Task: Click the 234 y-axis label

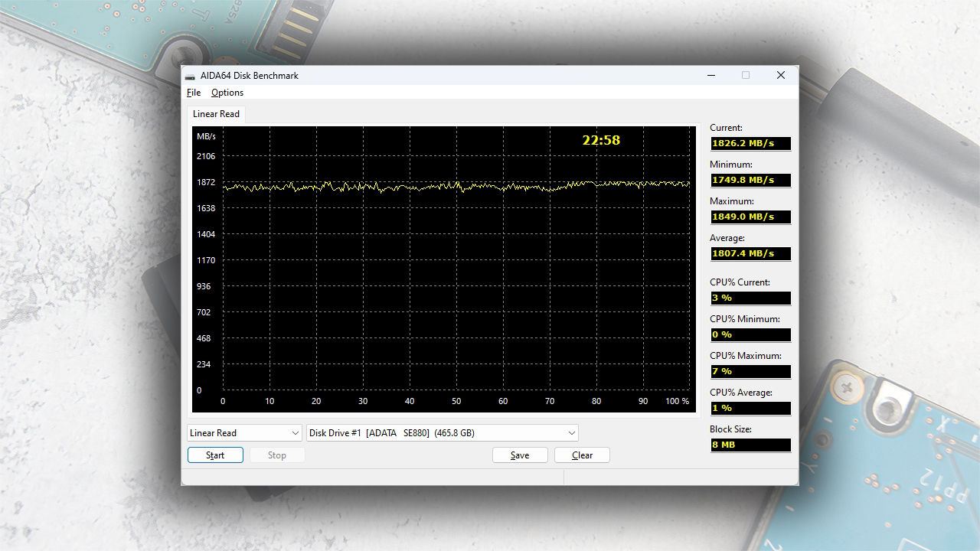Action: pos(204,364)
